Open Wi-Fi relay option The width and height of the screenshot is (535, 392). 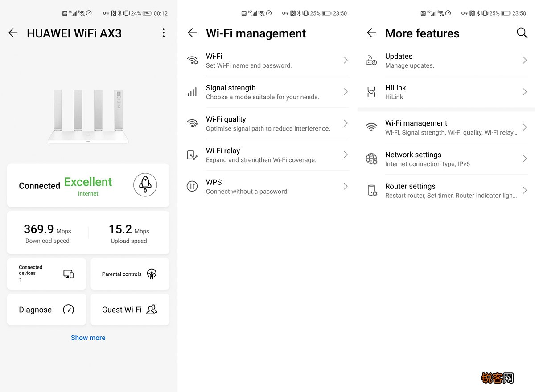click(267, 155)
